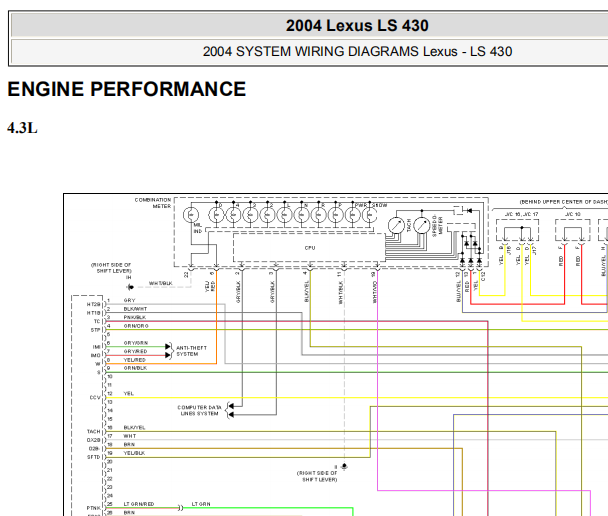Click the 'CCV' pin name

95,397
